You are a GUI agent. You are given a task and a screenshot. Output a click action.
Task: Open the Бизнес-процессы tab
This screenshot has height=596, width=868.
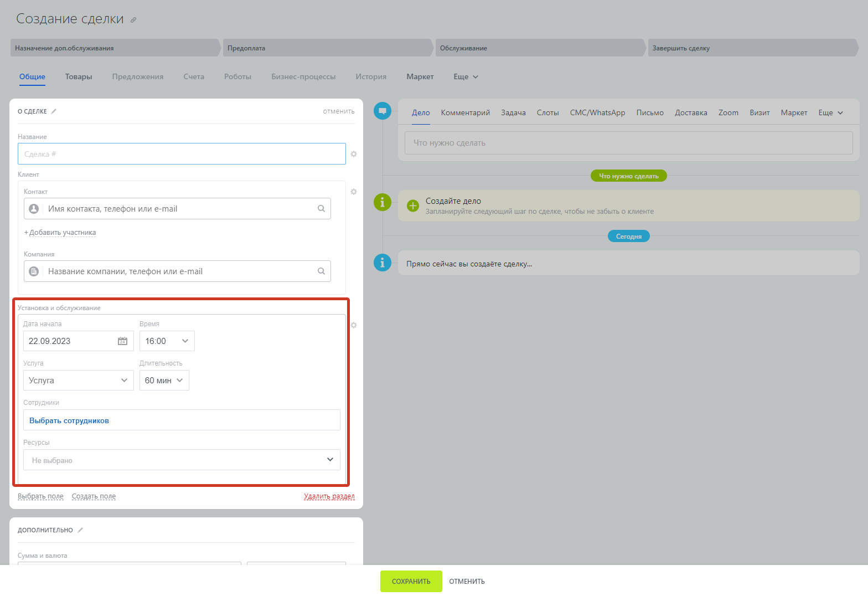click(303, 77)
